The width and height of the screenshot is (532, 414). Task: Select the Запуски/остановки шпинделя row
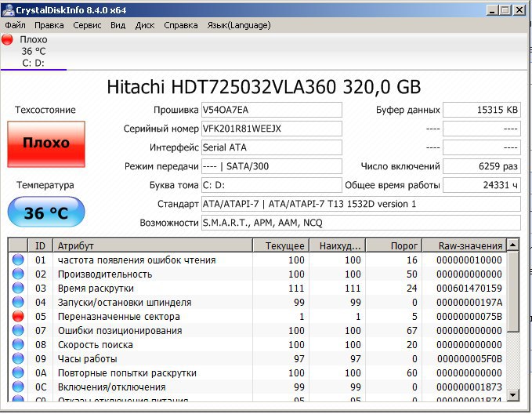coord(257,302)
